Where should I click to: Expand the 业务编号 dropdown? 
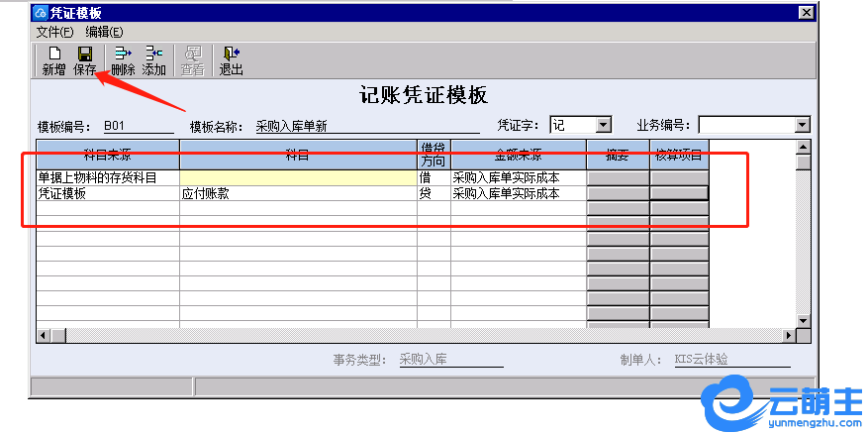[802, 125]
